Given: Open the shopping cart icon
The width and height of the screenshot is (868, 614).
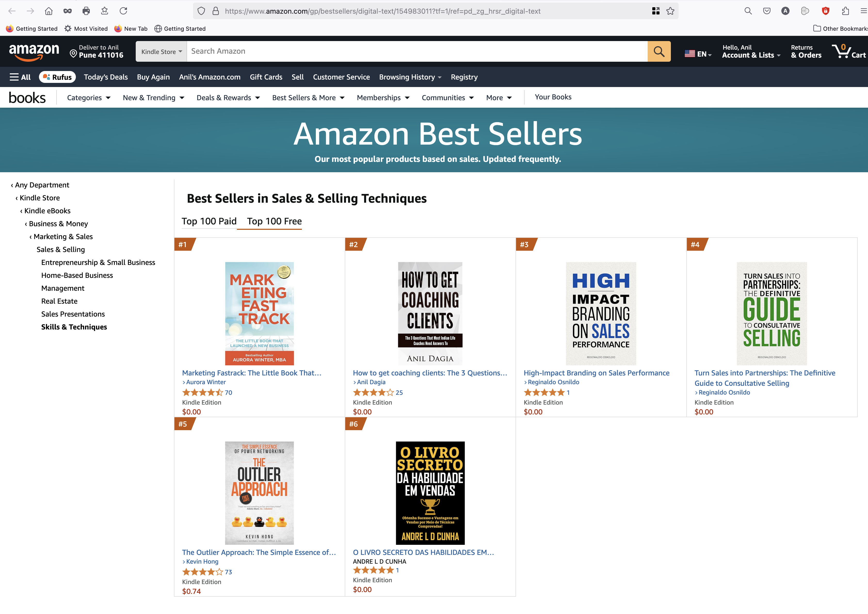Looking at the screenshot, I should click(x=848, y=51).
